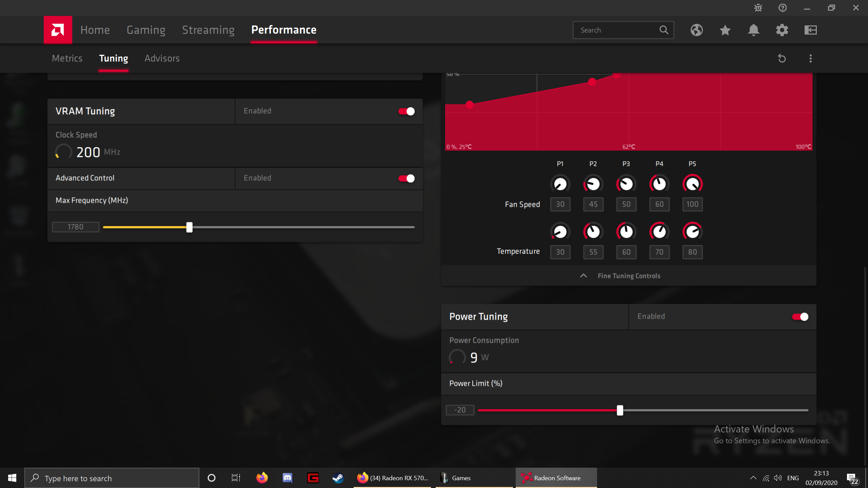Click the Power Limit slider handle
Viewport: 868px width, 488px height.
point(620,410)
